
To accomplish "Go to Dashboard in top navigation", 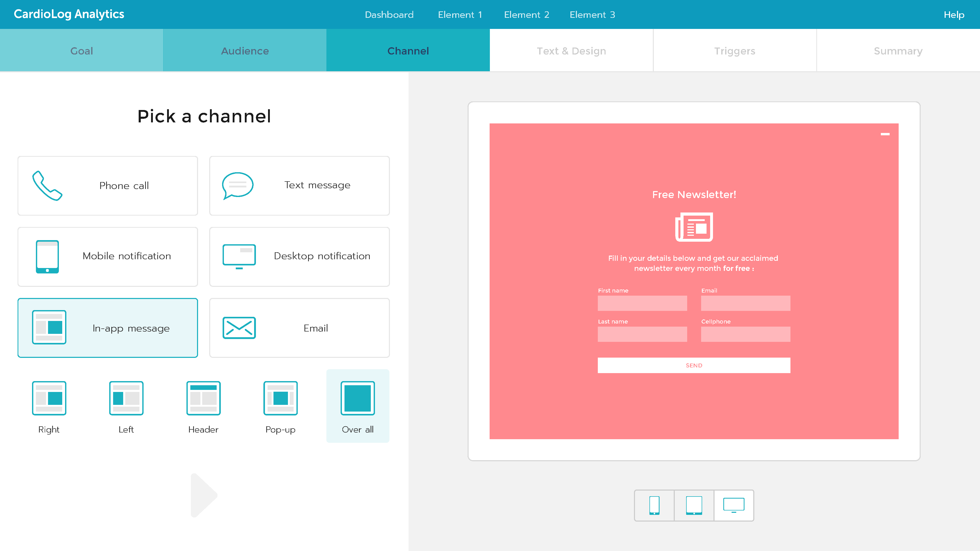I will click(389, 14).
